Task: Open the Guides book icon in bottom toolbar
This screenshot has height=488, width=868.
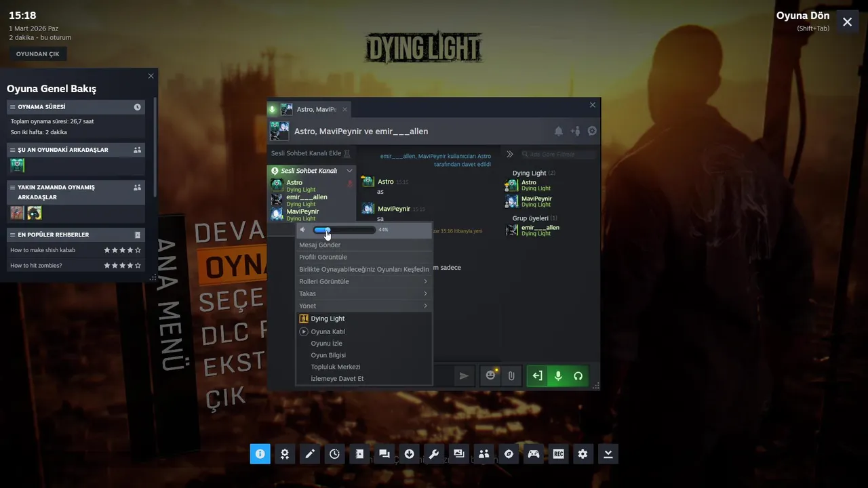Action: 359,454
